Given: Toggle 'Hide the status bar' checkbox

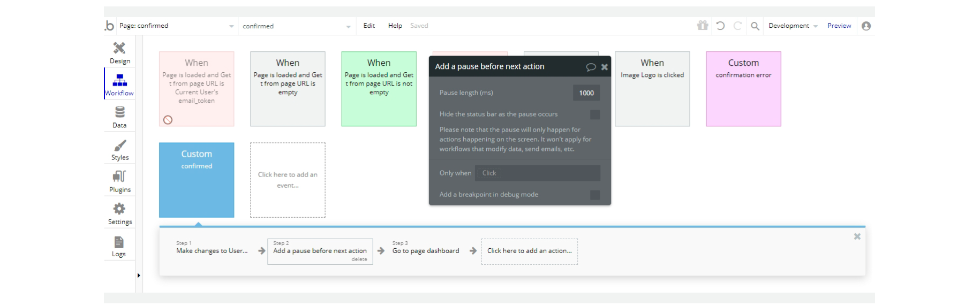Looking at the screenshot, I should point(594,114).
